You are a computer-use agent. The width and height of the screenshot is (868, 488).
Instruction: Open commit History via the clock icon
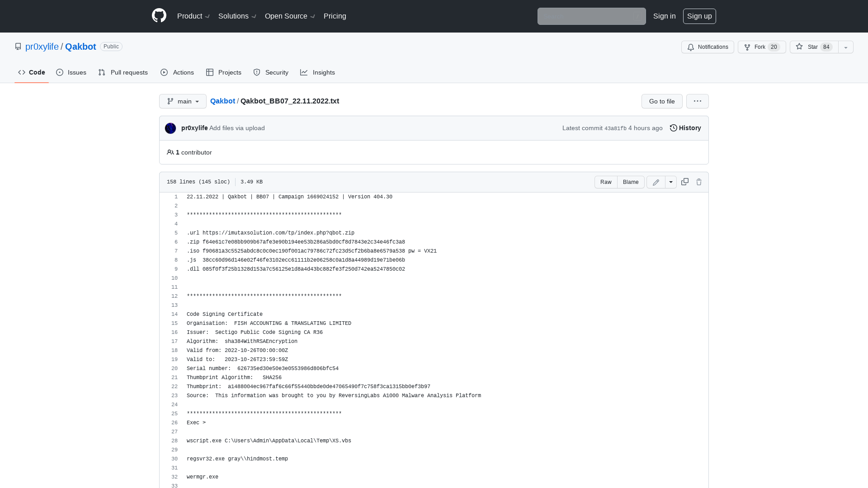[x=685, y=128]
